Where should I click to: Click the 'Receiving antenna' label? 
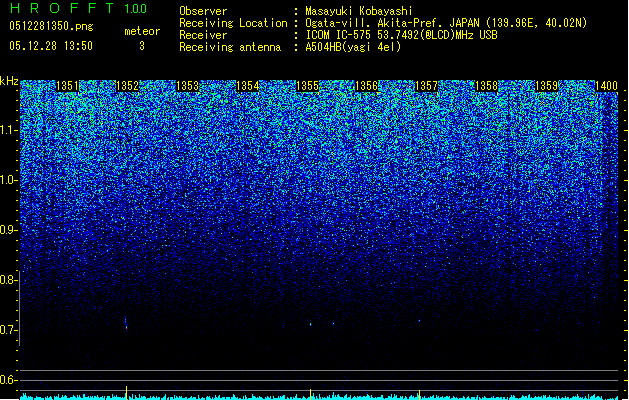(230, 47)
